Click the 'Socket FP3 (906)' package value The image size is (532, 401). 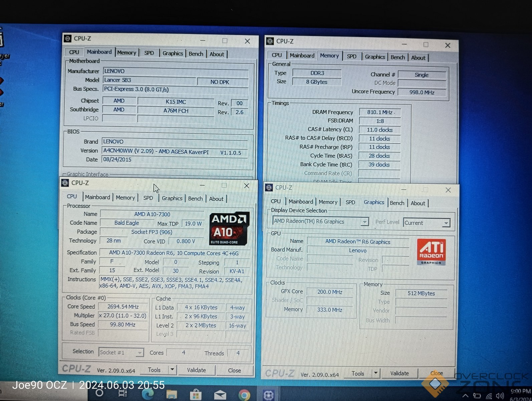pos(152,232)
